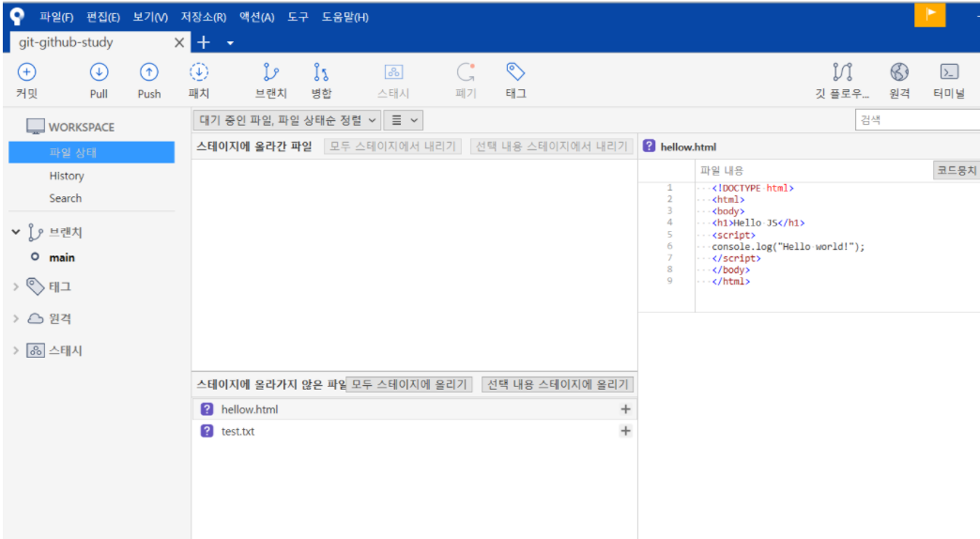Click 선택 내용 스테이지에서 내리기 button
Viewport: 980px width, 539px height.
[551, 146]
